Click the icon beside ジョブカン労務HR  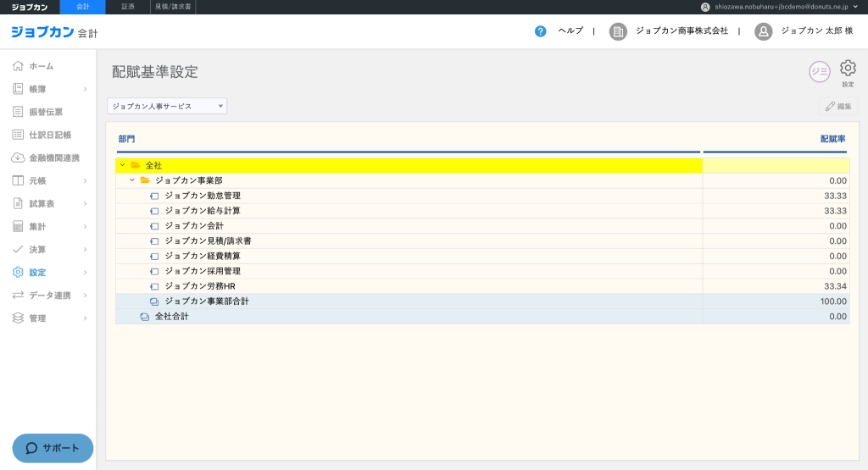tap(154, 286)
